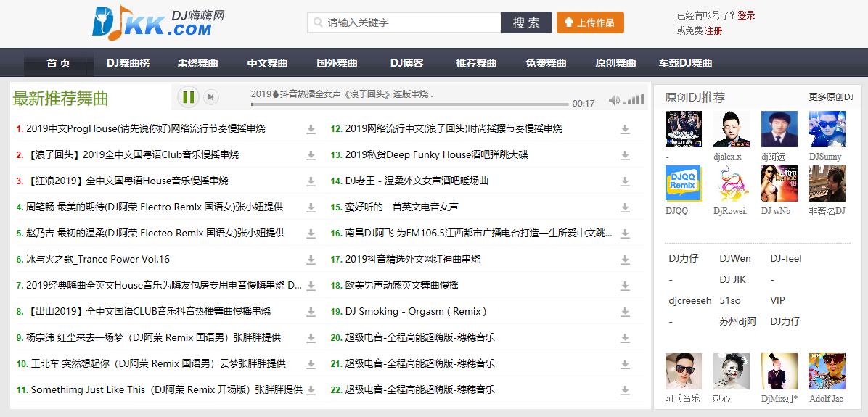Click the 登录 login link
The image size is (868, 417).
(746, 15)
